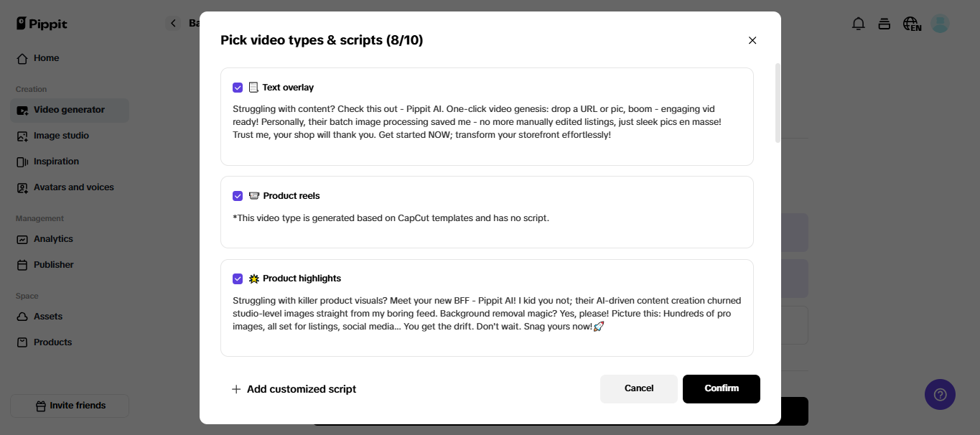Screen dimensions: 980x435
Task: Go to Analytics in sidebar
Action: pos(53,239)
